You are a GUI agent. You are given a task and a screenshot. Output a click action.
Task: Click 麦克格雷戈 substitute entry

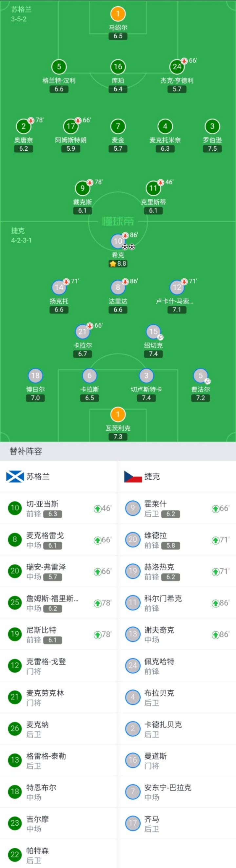(59, 540)
